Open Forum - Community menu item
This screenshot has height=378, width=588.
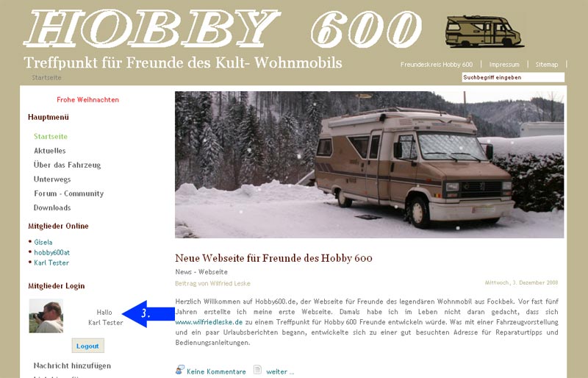(68, 193)
